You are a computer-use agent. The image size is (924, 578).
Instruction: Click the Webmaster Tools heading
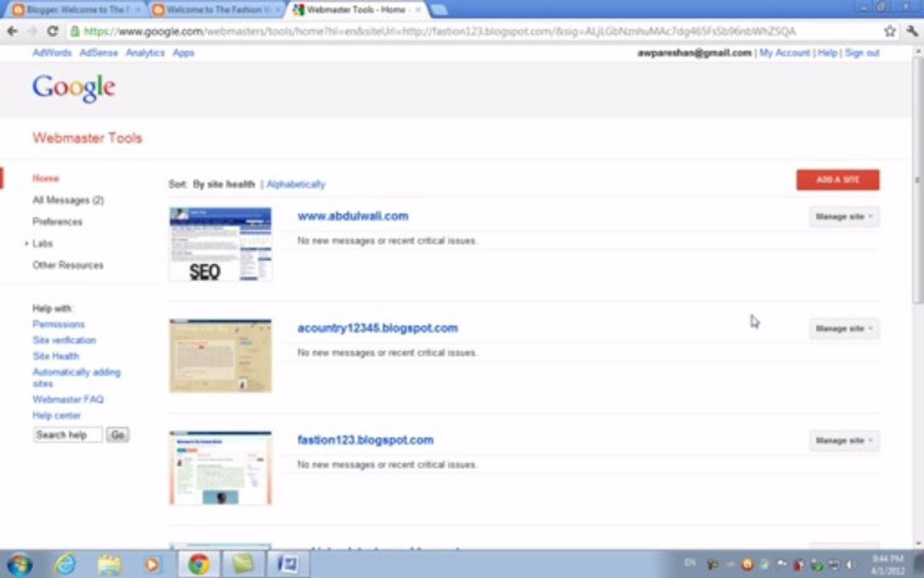click(x=87, y=138)
